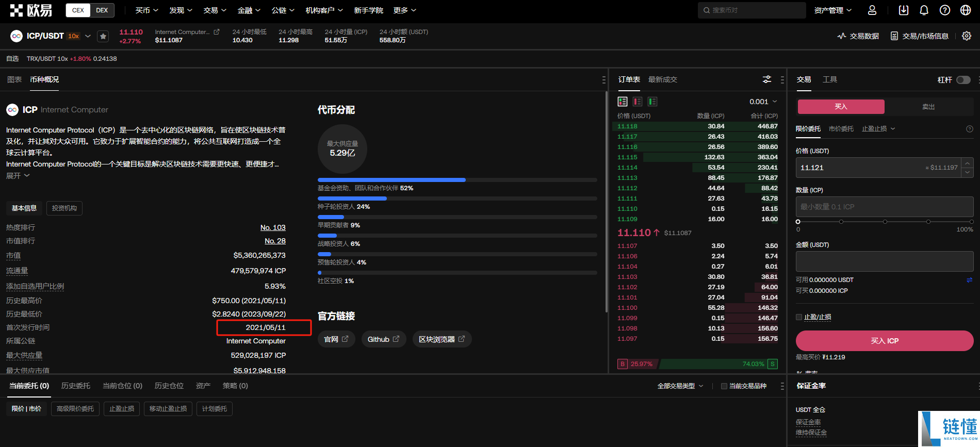
Task: Click the limit order help icon
Action: [969, 129]
